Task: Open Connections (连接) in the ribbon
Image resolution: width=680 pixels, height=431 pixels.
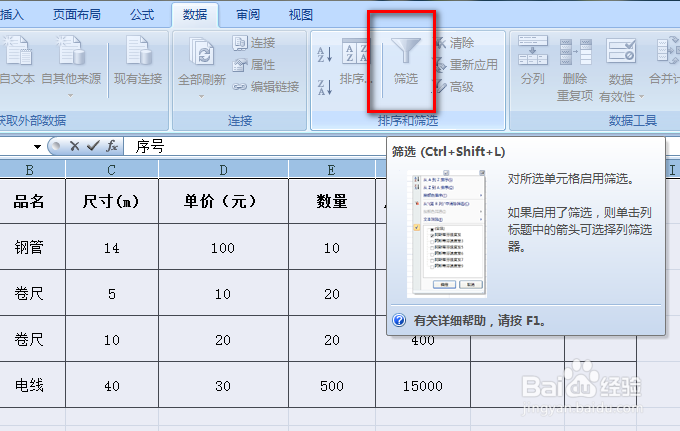Action: point(254,42)
